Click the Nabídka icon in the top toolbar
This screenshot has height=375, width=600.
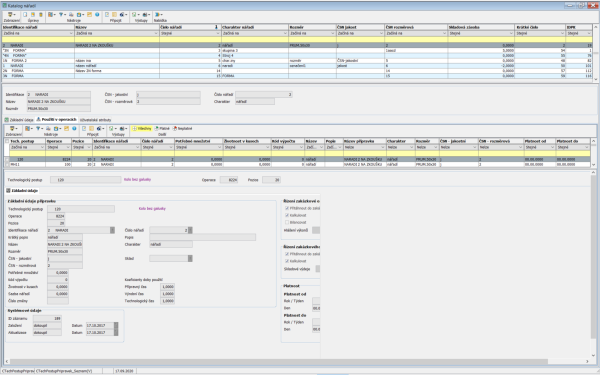coord(158,15)
